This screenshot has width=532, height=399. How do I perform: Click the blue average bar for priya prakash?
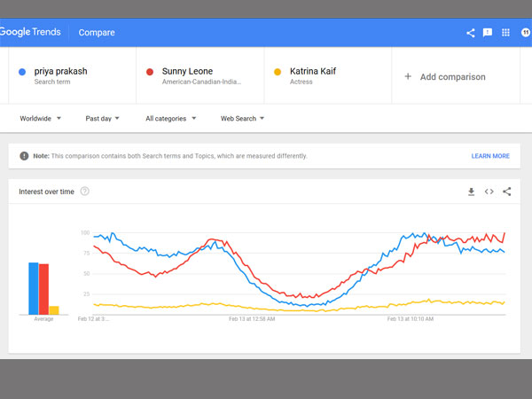coord(34,288)
